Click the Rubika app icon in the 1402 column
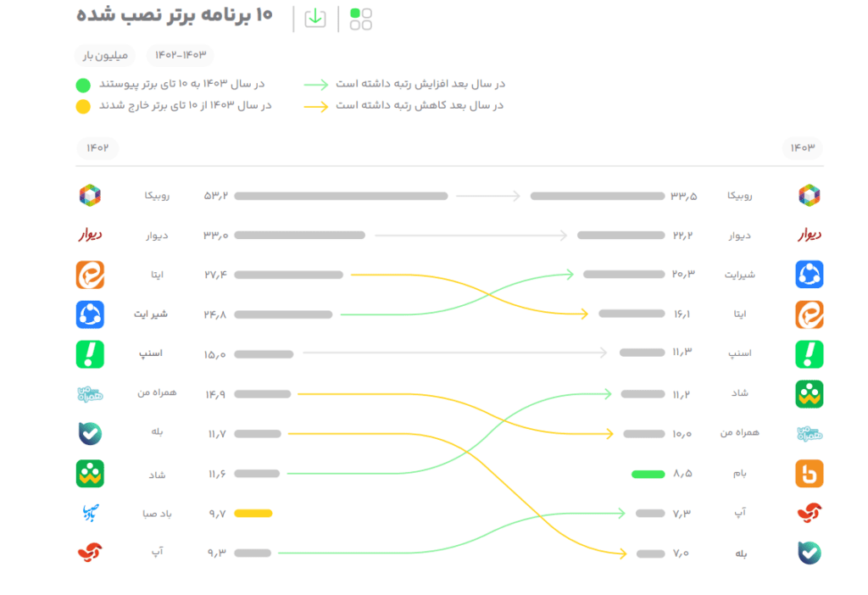 pos(90,196)
